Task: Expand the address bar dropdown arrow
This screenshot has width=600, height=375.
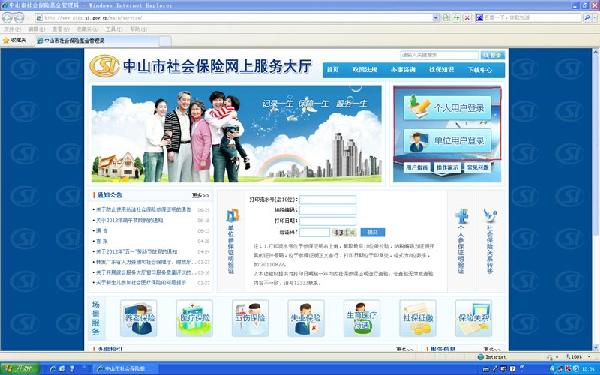Action: coord(435,18)
